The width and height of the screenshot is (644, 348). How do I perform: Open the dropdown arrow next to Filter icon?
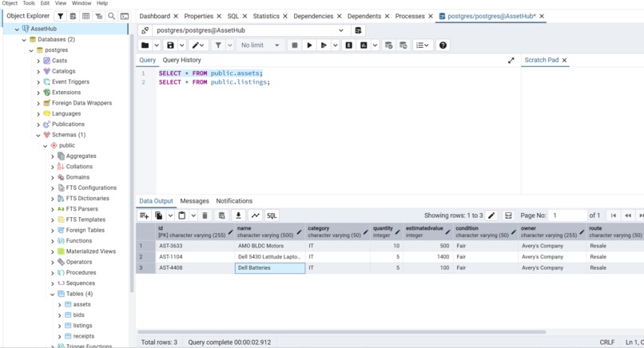229,45
